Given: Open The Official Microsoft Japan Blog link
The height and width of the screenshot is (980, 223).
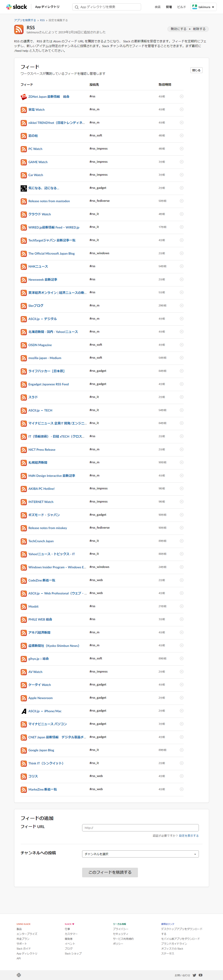Looking at the screenshot, I should (51, 253).
